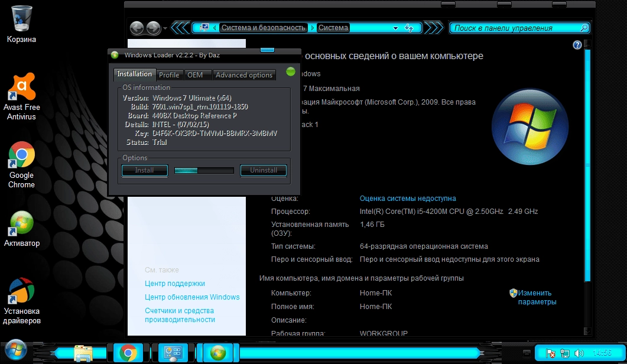This screenshot has width=627, height=364.
Task: Open 'Оценка системы недоступна' link
Action: (x=408, y=199)
